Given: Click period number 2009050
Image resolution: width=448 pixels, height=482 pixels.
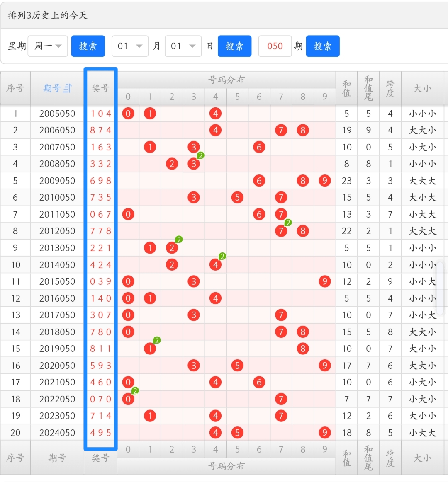Looking at the screenshot, I should click(x=57, y=181).
